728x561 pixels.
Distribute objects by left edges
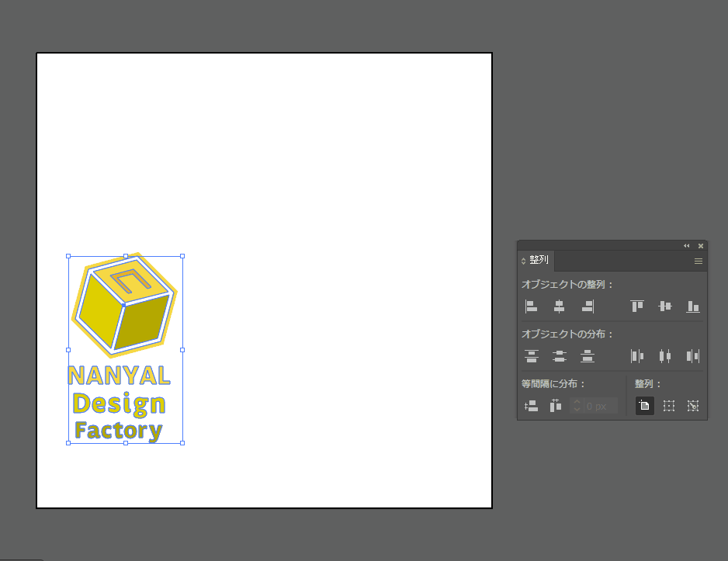(x=637, y=356)
